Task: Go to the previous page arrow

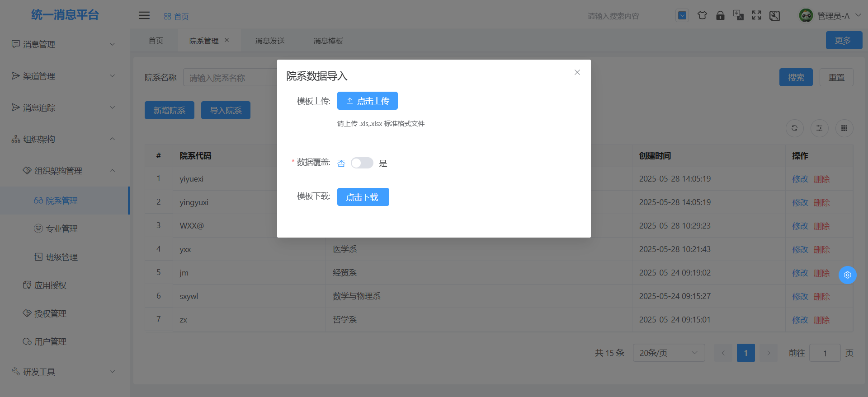Action: tap(723, 353)
